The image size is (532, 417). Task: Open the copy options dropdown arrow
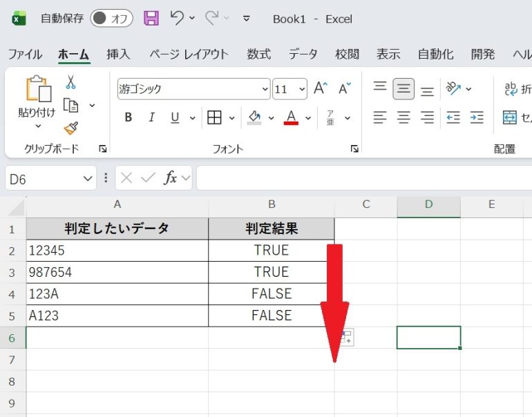(x=92, y=106)
